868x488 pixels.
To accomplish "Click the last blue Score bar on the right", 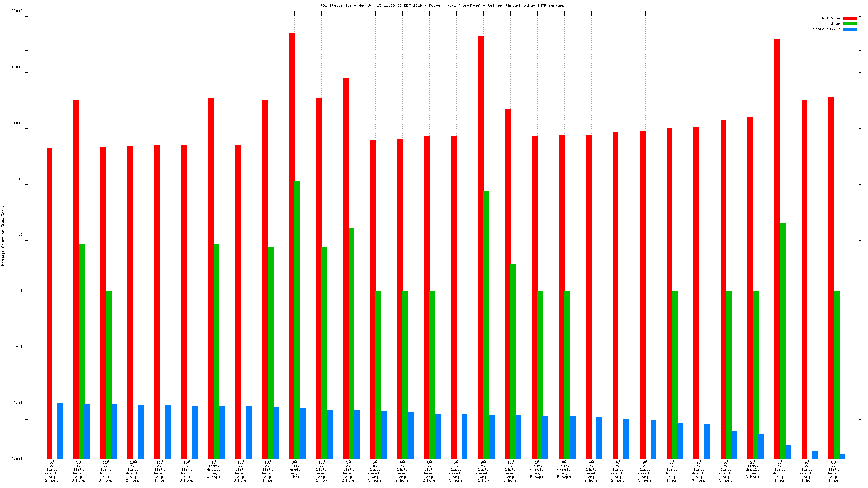I will (842, 456).
